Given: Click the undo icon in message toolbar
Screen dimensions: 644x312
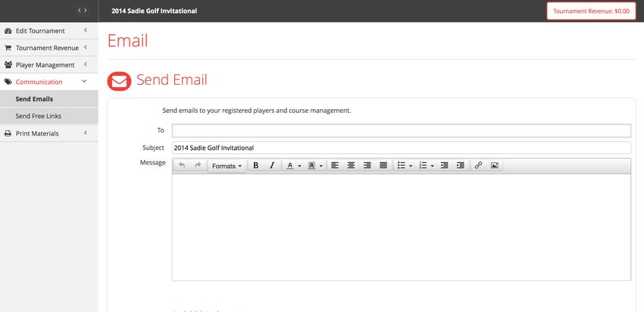Looking at the screenshot, I should click(x=182, y=165).
